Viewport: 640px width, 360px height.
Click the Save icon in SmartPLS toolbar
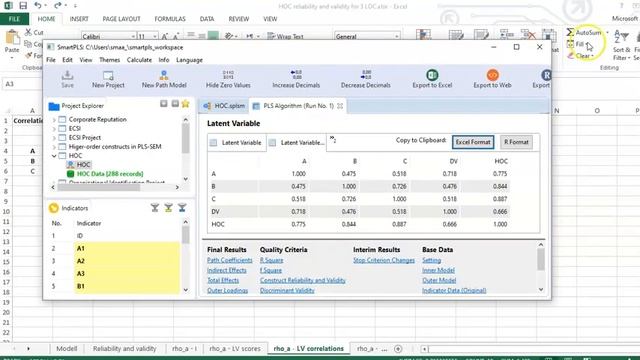pos(67,76)
